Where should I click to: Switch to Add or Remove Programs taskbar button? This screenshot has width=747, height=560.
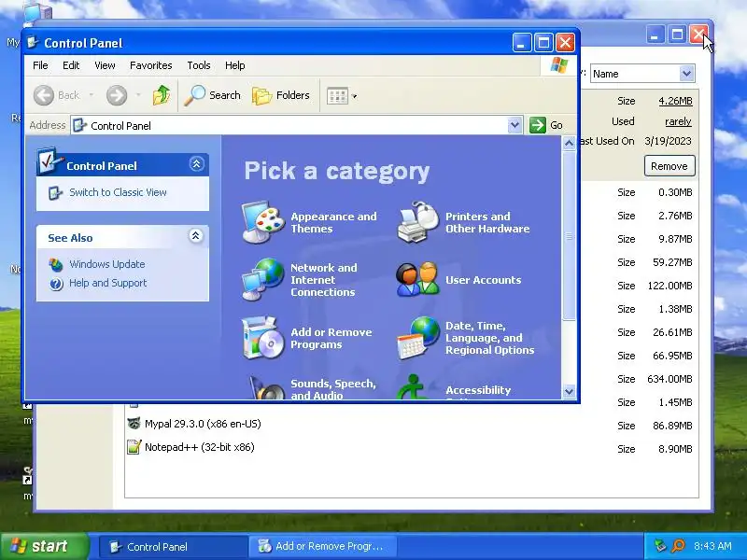(322, 547)
